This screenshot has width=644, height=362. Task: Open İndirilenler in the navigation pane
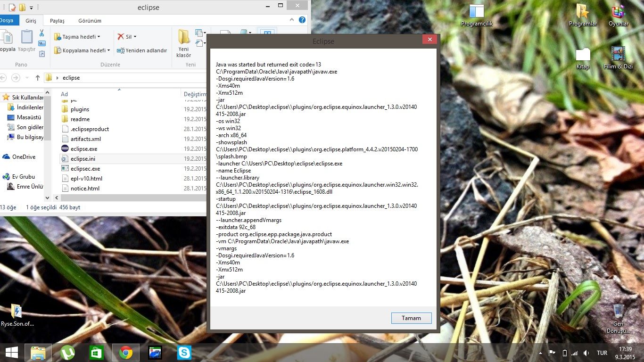[x=26, y=107]
